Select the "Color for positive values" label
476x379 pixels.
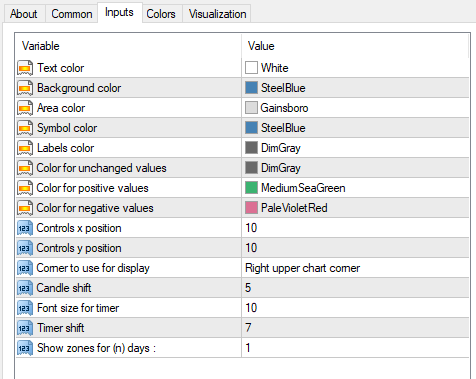tap(92, 188)
